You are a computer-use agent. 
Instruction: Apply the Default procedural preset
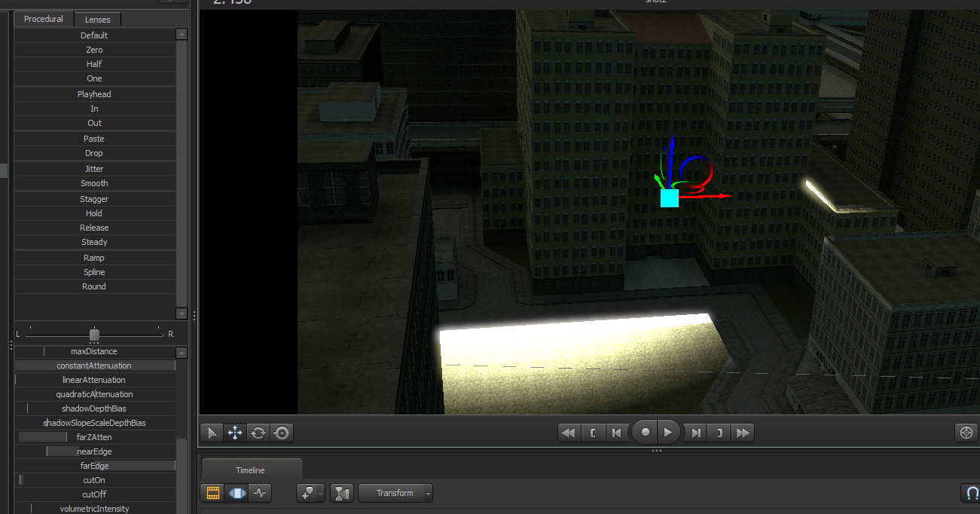94,35
